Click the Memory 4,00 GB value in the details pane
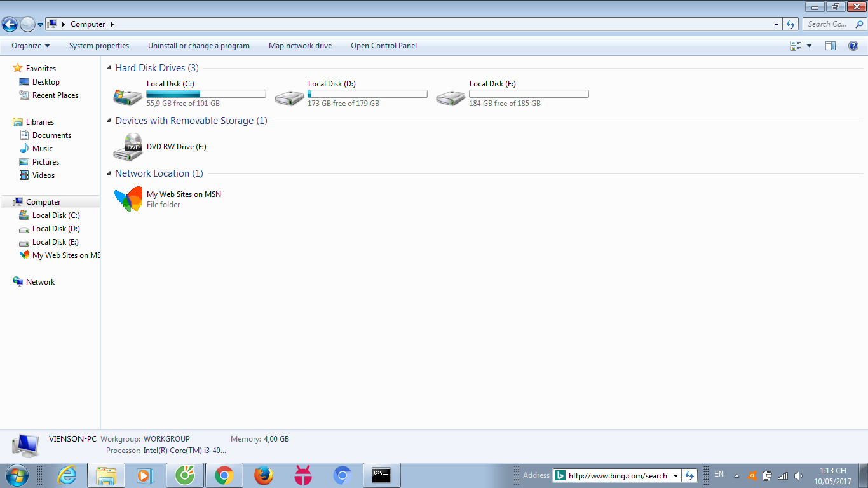This screenshot has width=868, height=488. point(276,439)
